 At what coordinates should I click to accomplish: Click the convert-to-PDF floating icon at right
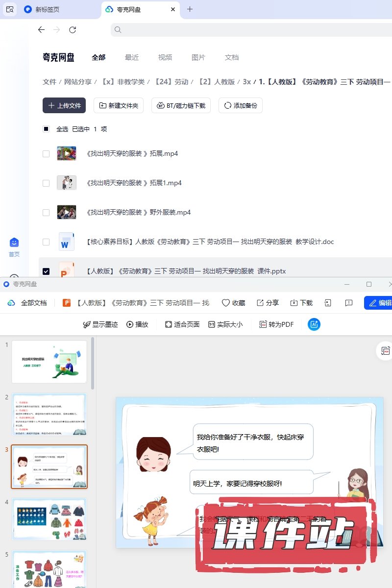386,351
